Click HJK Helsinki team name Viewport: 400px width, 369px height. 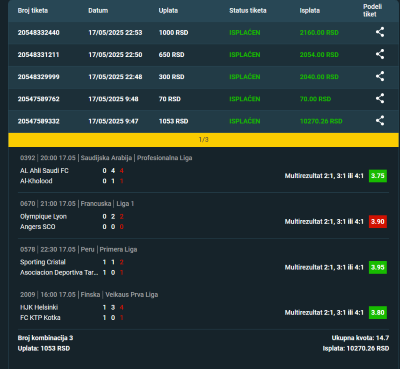[39, 307]
